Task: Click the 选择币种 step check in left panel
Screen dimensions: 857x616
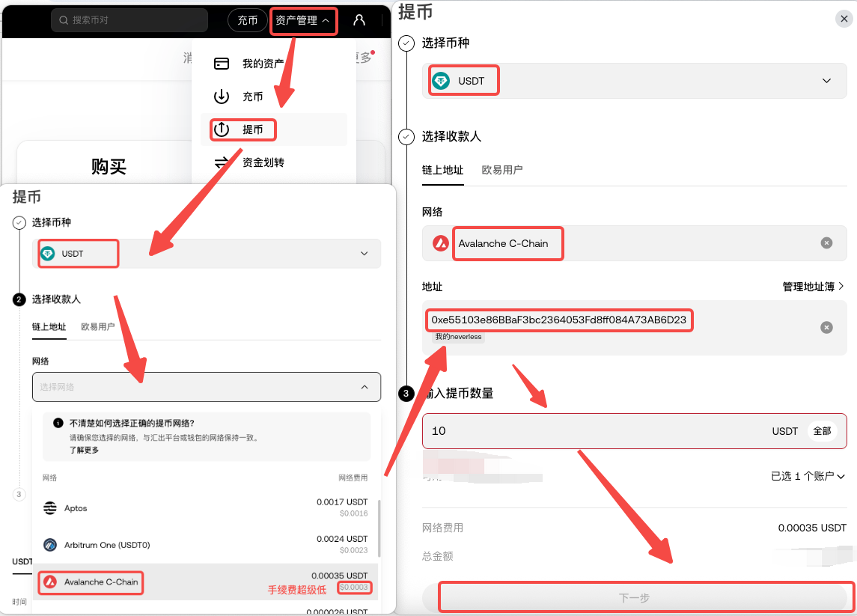Action: click(x=19, y=222)
